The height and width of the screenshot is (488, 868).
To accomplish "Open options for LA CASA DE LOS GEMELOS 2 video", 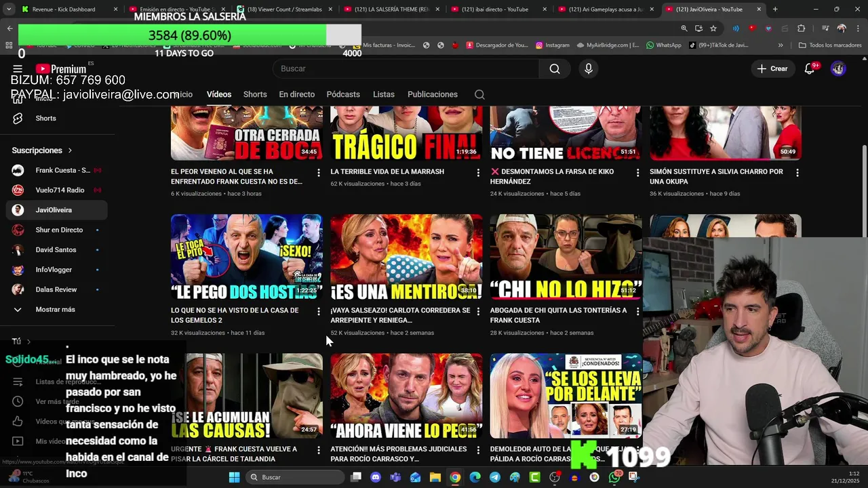I will click(319, 312).
